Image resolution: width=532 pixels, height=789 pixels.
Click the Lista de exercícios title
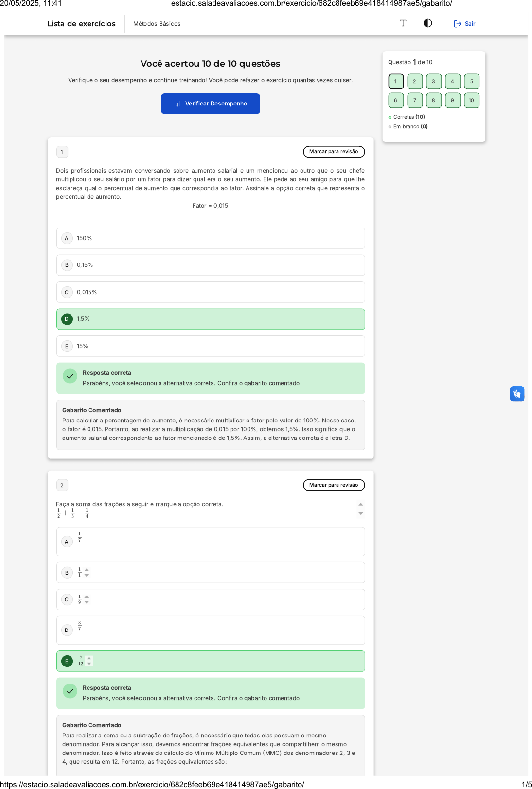tap(81, 24)
